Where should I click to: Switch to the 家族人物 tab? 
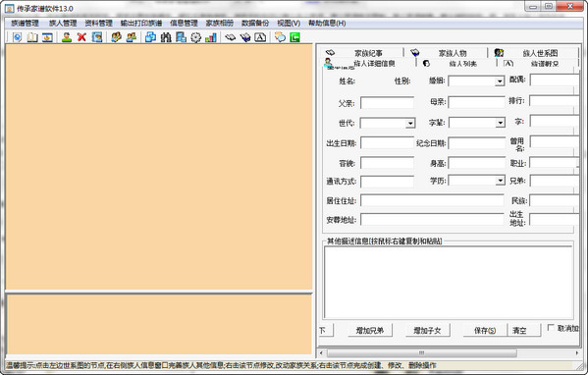point(447,53)
